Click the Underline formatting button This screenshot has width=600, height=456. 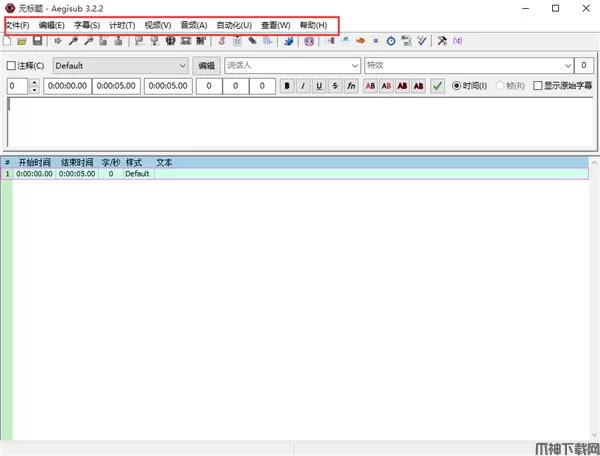click(319, 86)
